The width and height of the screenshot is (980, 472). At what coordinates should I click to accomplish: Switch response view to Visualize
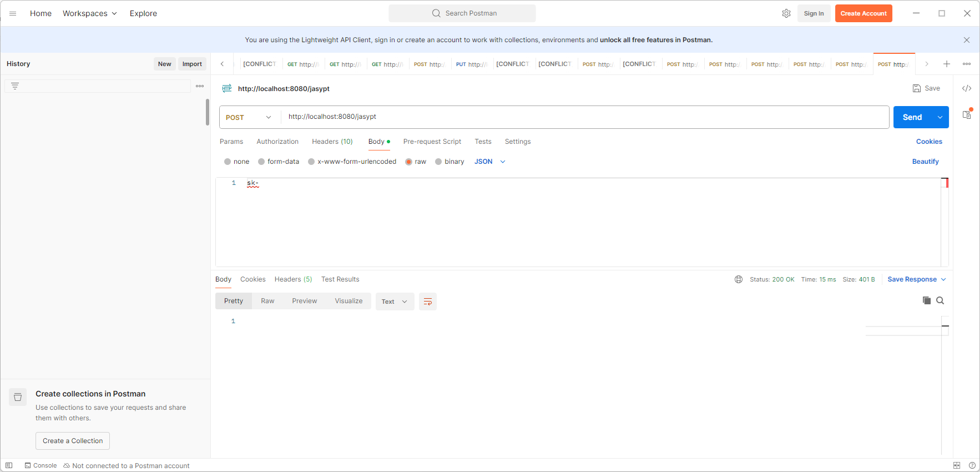pyautogui.click(x=348, y=301)
